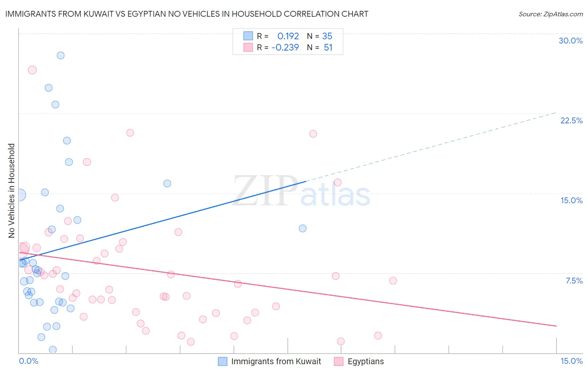The image size is (588, 373).
Task: Click the blue data point at the right near 11.5%
Action: [x=303, y=228]
